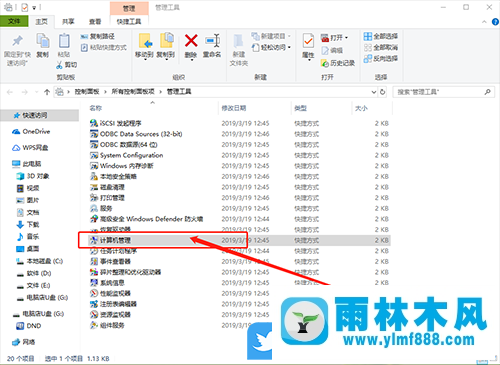
Task: Select the System Configuration shortcut
Action: click(131, 155)
